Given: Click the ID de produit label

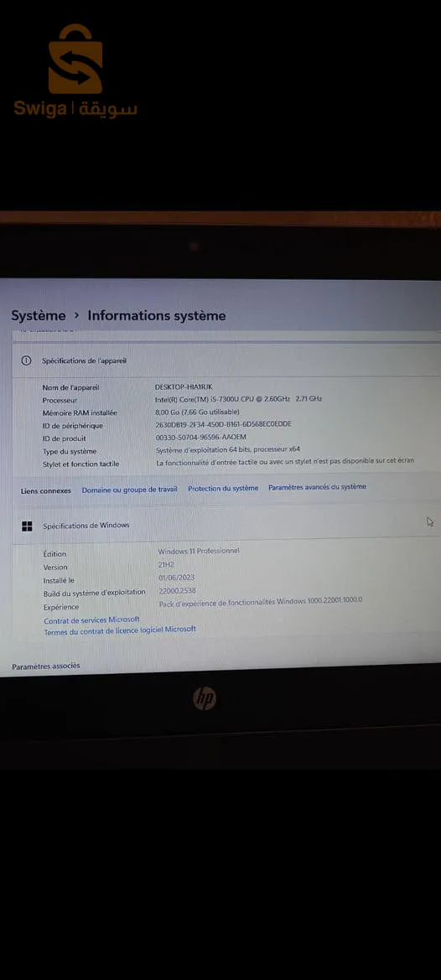Looking at the screenshot, I should pyautogui.click(x=65, y=438).
